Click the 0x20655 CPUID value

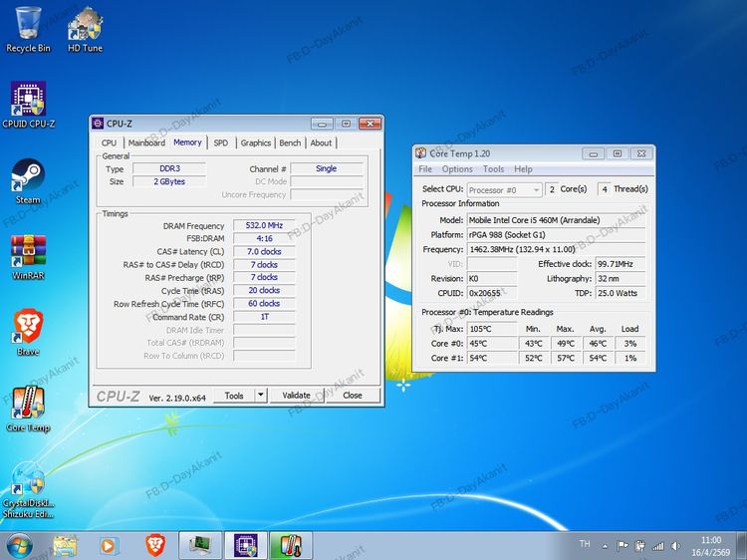click(492, 293)
